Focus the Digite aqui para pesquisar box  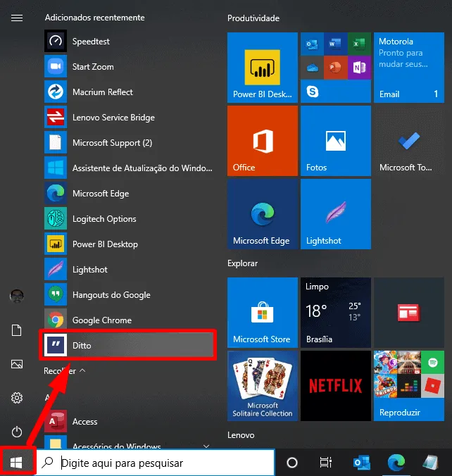pos(156,463)
